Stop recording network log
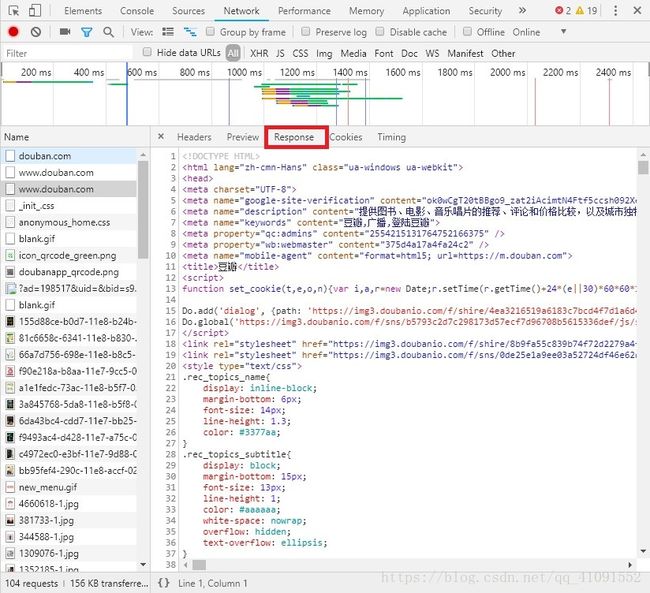 pos(13,32)
